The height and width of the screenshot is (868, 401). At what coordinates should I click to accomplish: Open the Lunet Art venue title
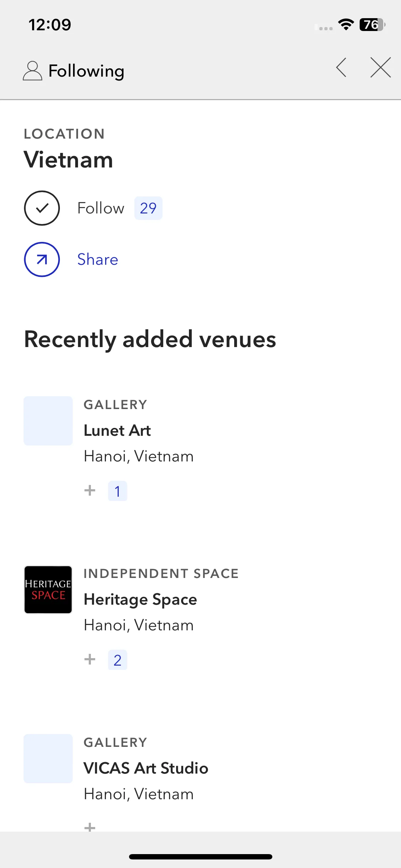(117, 430)
